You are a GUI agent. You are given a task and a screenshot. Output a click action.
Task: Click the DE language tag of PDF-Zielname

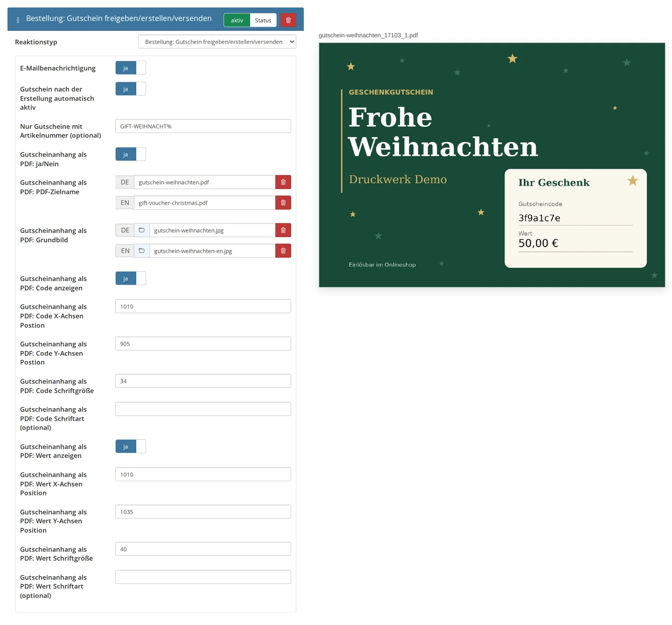[x=125, y=182]
